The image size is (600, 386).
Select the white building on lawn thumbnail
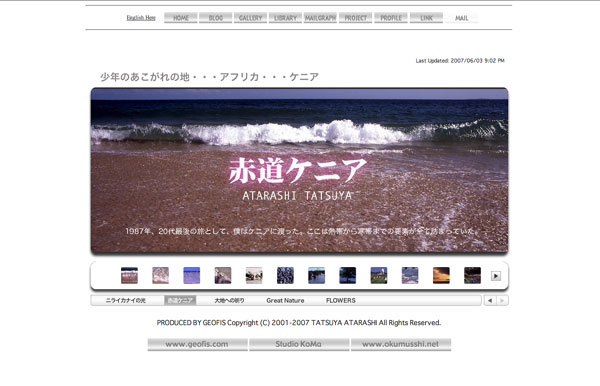pyautogui.click(x=379, y=275)
